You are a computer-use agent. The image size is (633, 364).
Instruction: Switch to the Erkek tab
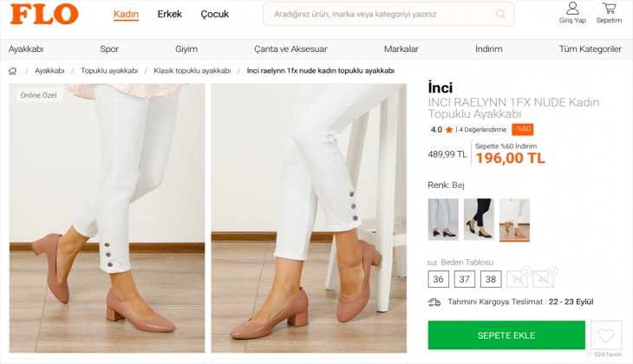pos(170,15)
